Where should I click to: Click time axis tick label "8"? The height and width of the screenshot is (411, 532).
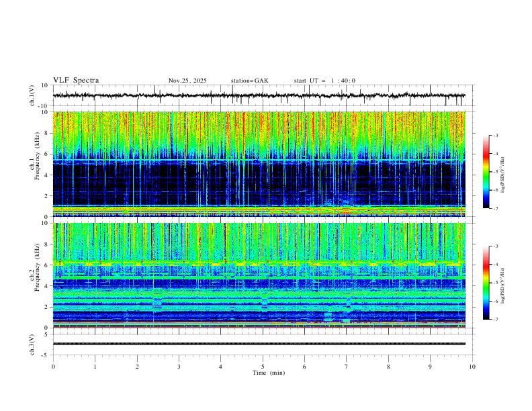point(388,367)
